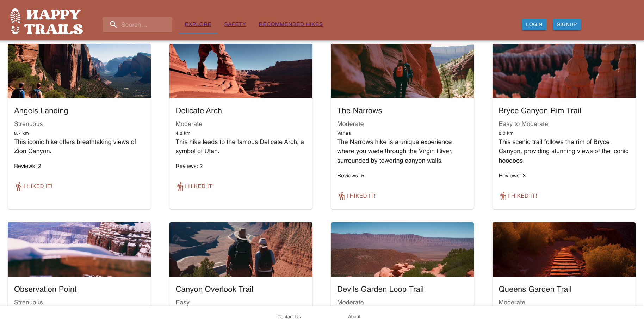Click hiker icon on The Narrows card
Image resolution: width=644 pixels, height=326 pixels.
[x=341, y=196]
